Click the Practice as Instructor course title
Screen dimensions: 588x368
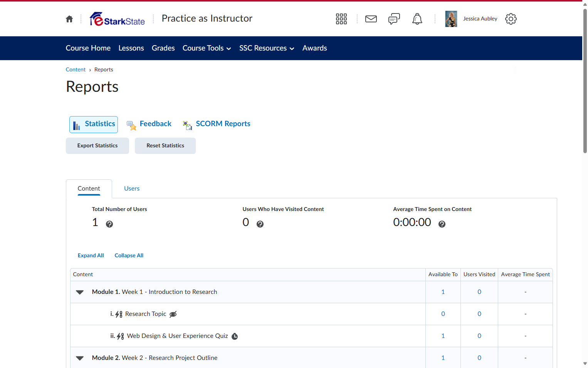click(207, 19)
